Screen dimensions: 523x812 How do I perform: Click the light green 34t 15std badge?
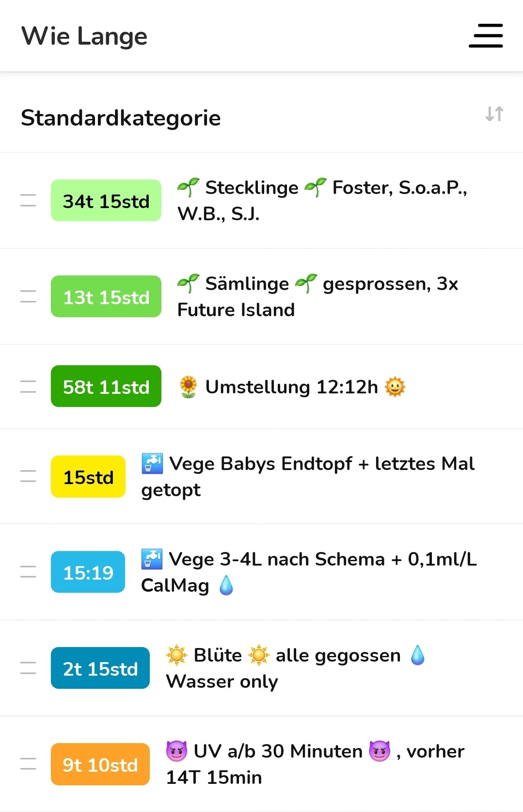pyautogui.click(x=106, y=200)
